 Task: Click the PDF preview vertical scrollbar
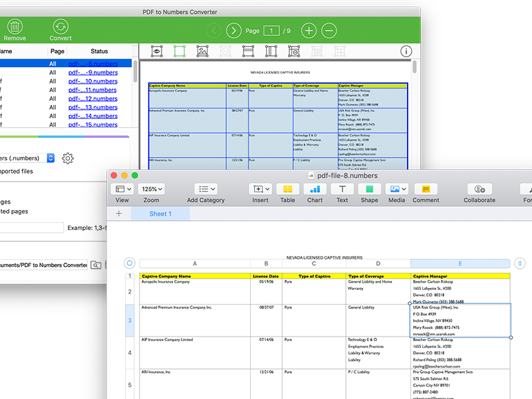414,66
